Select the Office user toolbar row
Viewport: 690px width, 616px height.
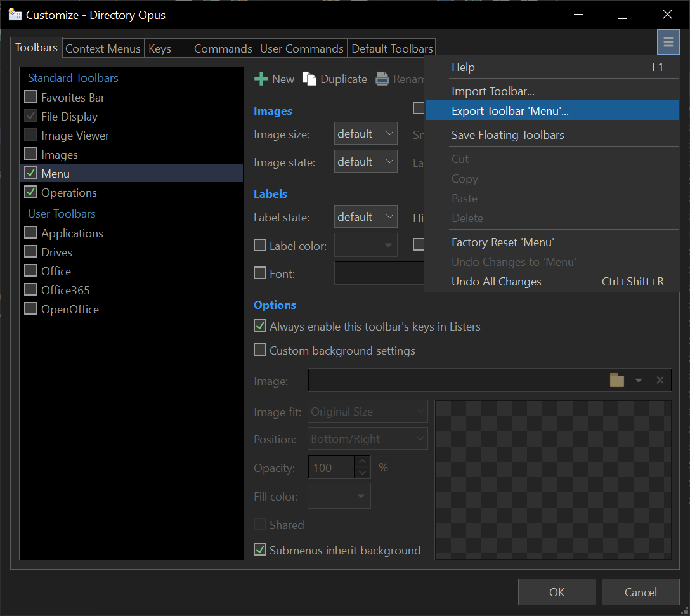coord(131,271)
